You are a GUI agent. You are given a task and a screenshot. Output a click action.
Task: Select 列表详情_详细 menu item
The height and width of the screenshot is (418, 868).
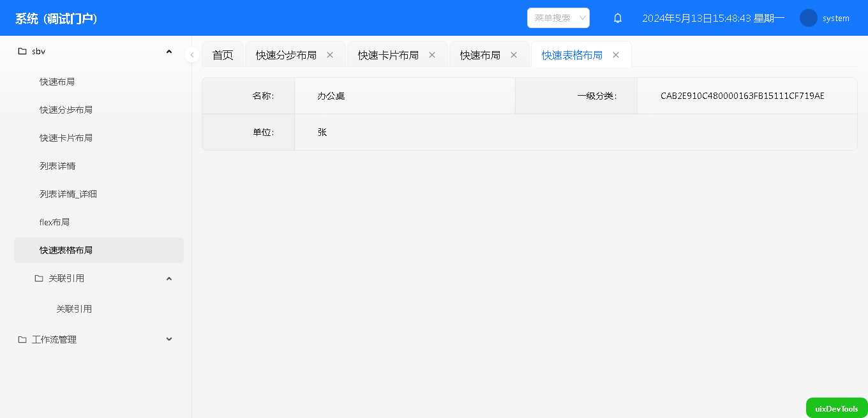(x=68, y=194)
